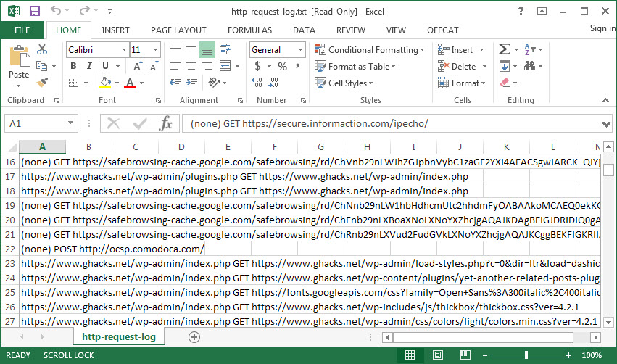The width and height of the screenshot is (617, 364).
Task: Switch to the REVIEW tab
Action: pos(351,30)
